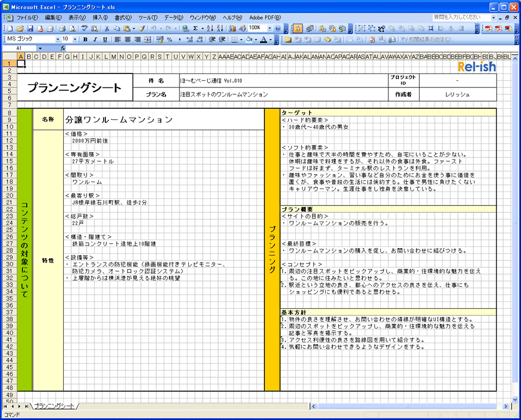The height and width of the screenshot is (420, 521).
Task: Click the Merge and Center icon
Action: pyautogui.click(x=146, y=39)
